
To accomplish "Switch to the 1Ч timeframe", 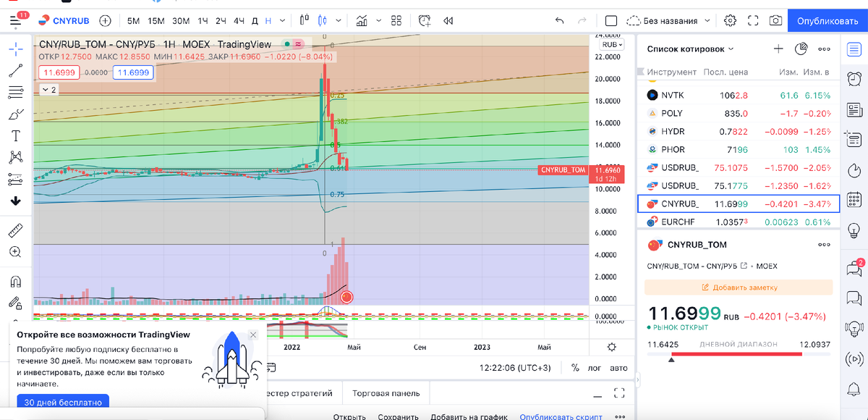I will 203,21.
